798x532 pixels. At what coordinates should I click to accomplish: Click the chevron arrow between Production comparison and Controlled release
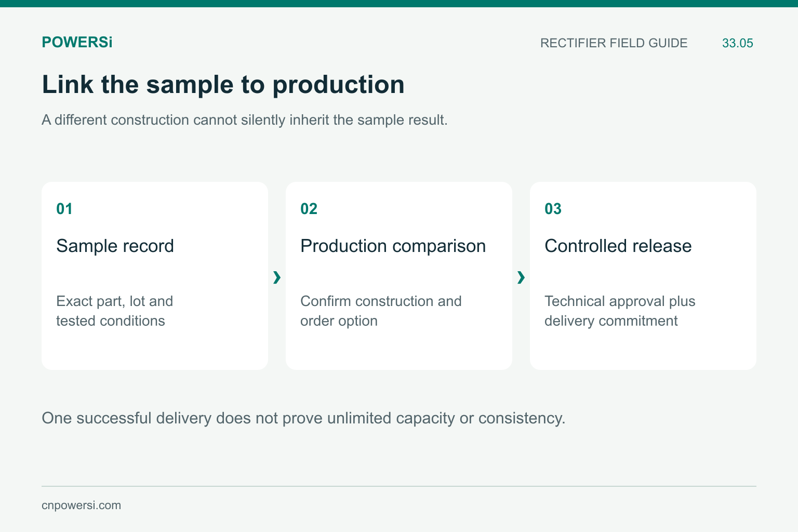(x=521, y=277)
